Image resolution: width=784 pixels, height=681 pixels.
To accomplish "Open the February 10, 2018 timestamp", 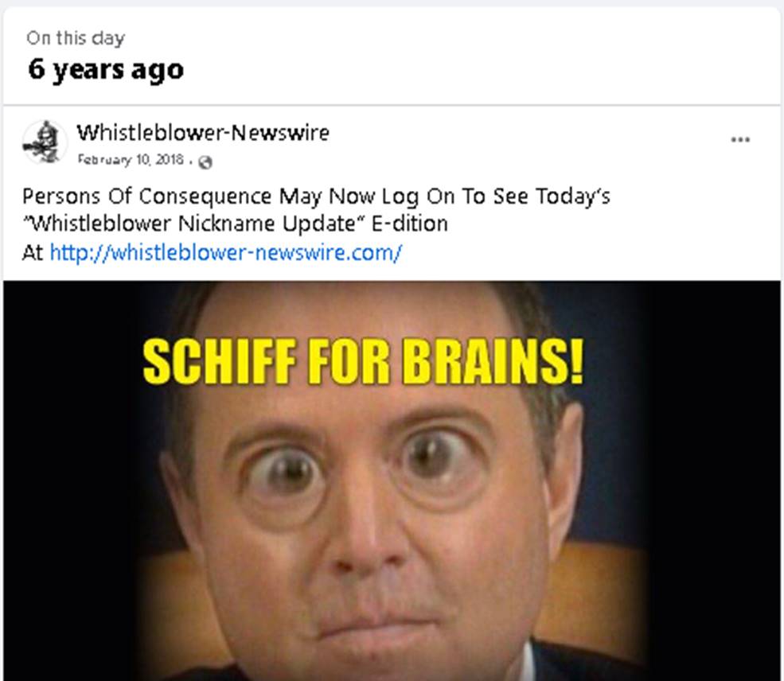I will point(131,159).
